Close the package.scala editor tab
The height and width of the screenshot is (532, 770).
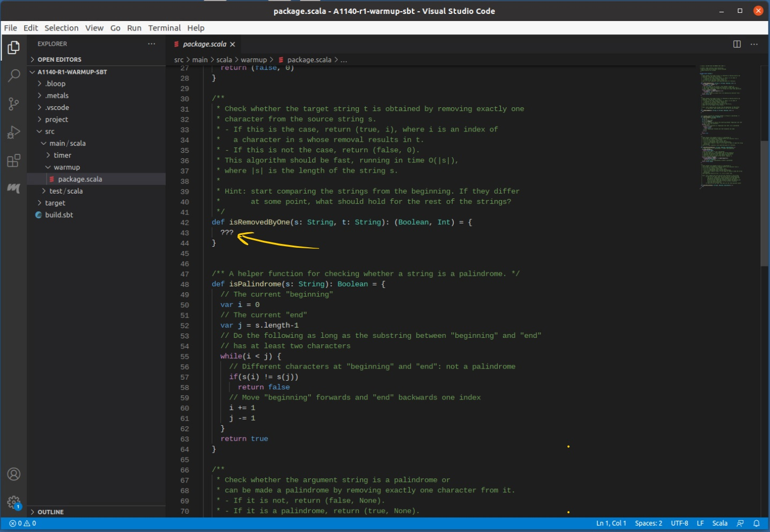[233, 45]
